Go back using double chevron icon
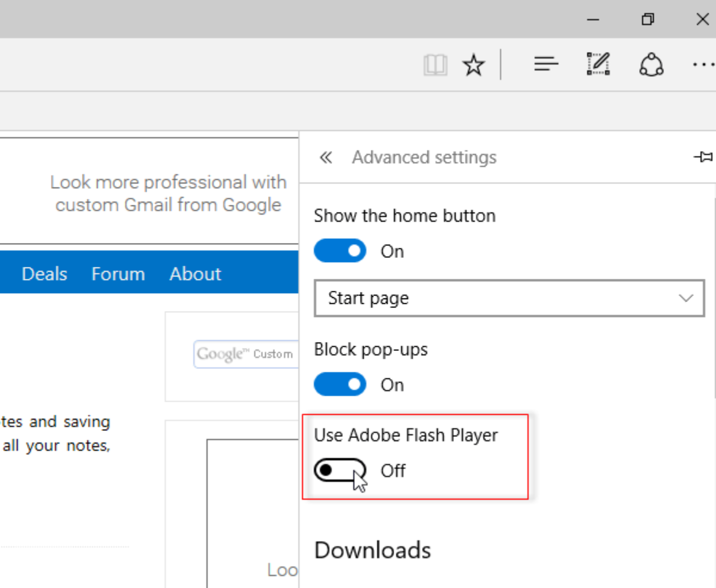Image resolution: width=716 pixels, height=588 pixels. point(325,158)
